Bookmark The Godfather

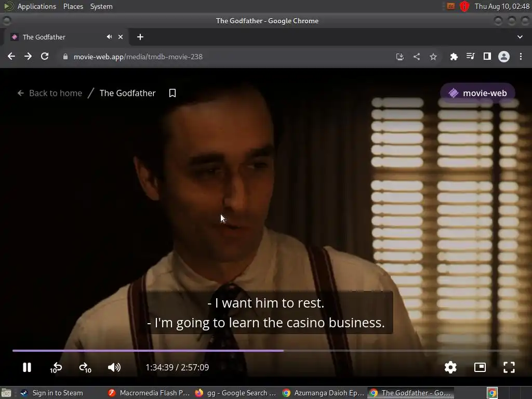(172, 93)
